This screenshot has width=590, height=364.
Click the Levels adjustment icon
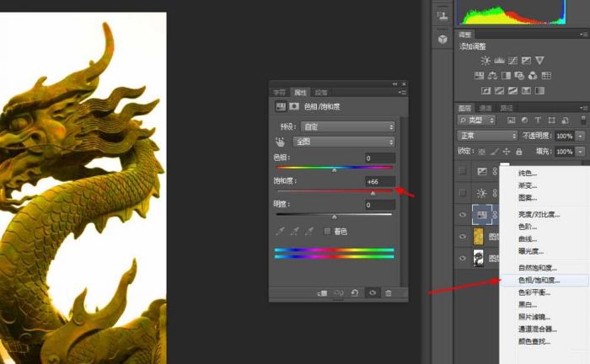499,61
